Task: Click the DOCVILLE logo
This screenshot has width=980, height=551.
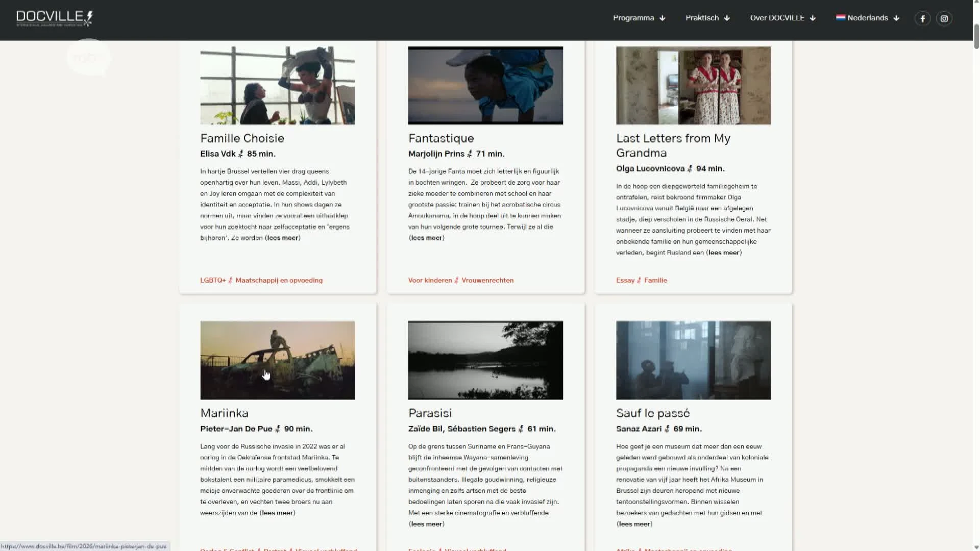Action: [x=54, y=17]
